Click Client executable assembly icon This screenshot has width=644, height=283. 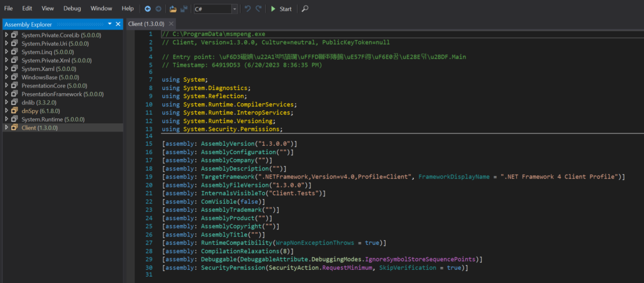(15, 128)
